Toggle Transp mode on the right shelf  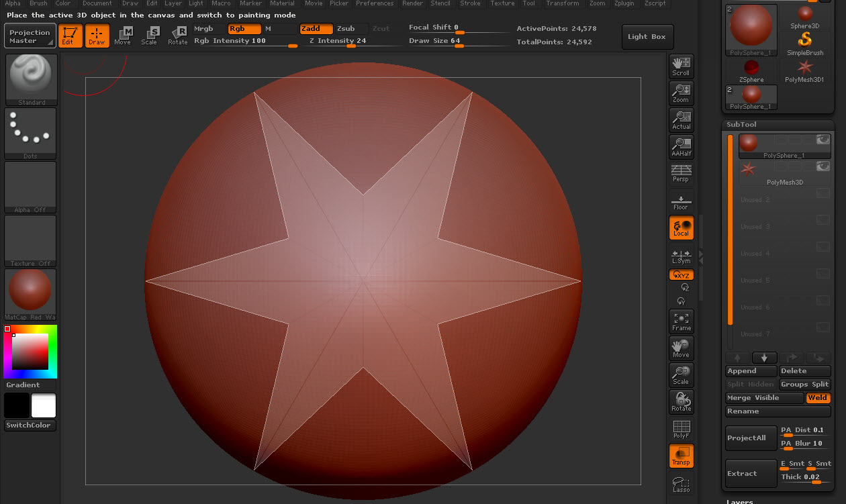click(x=681, y=456)
